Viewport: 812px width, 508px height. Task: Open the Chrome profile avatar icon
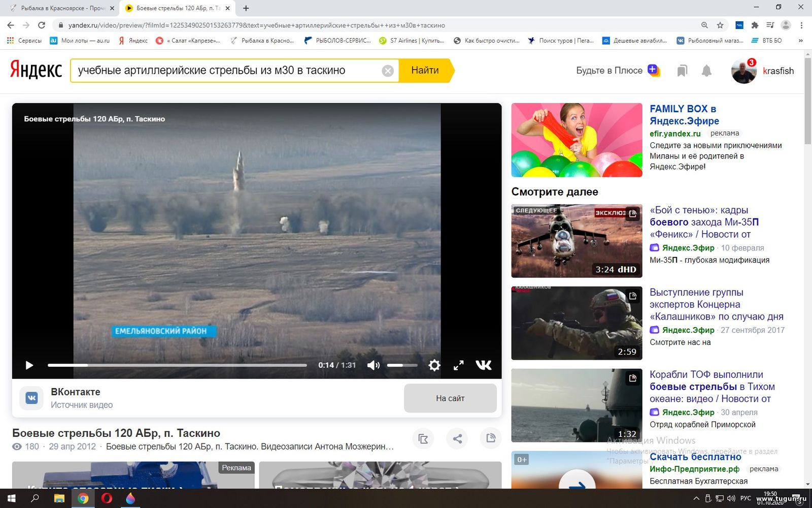pos(786,25)
